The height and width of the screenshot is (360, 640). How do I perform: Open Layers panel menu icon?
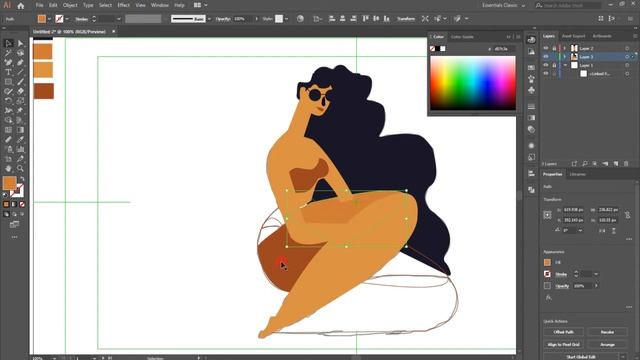(635, 36)
